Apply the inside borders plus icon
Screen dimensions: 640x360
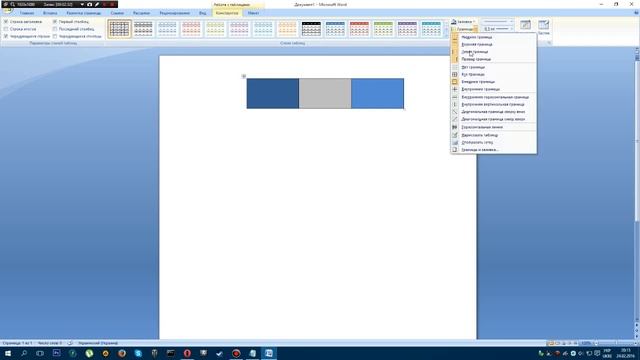pos(455,89)
